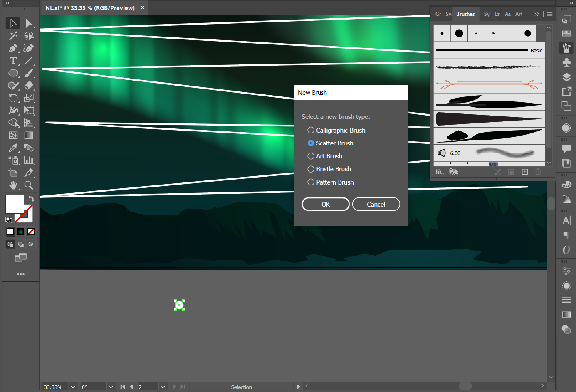576x392 pixels.
Task: Select the Free Transform tool
Action: point(29,111)
